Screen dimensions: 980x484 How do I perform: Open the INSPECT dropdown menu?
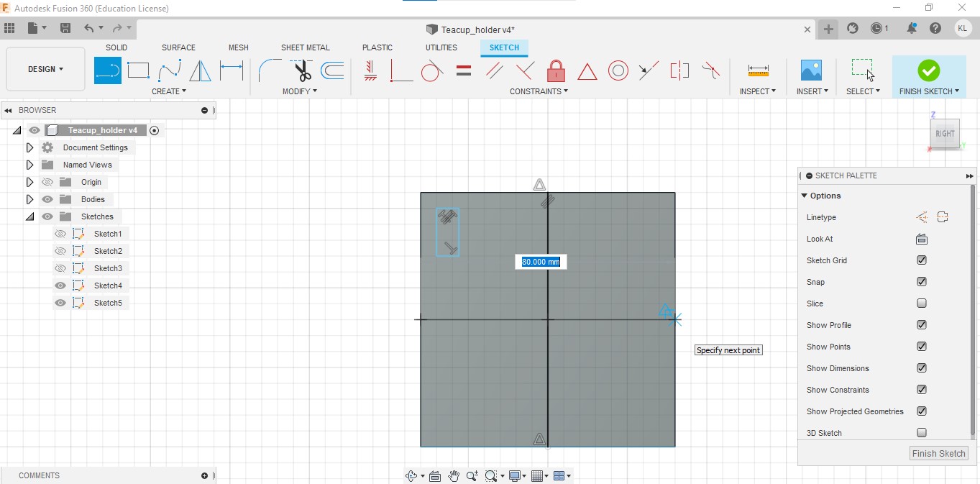pos(758,91)
